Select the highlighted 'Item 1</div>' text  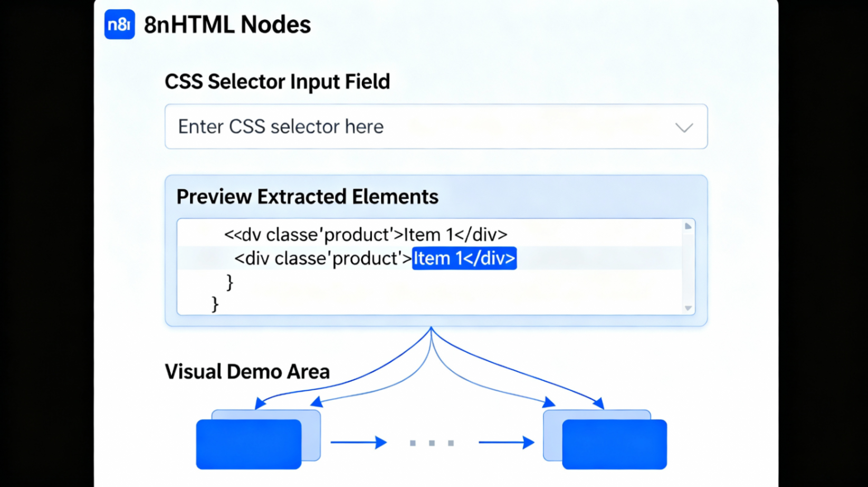coord(464,259)
